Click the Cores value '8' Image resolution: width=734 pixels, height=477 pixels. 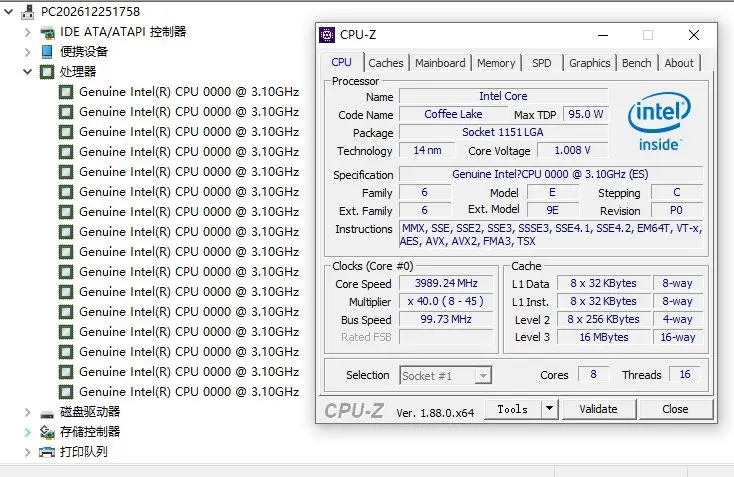[593, 374]
